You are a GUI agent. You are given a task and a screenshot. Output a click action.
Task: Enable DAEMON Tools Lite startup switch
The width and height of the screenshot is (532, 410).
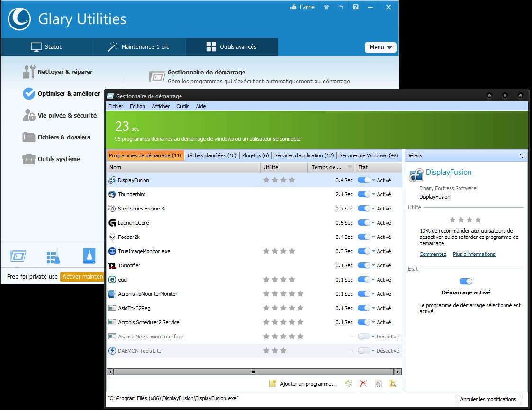[x=364, y=351]
